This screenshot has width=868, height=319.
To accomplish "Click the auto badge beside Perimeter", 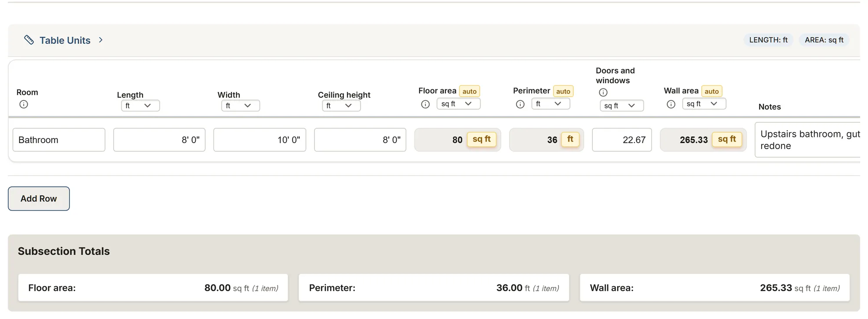I will click(x=563, y=91).
